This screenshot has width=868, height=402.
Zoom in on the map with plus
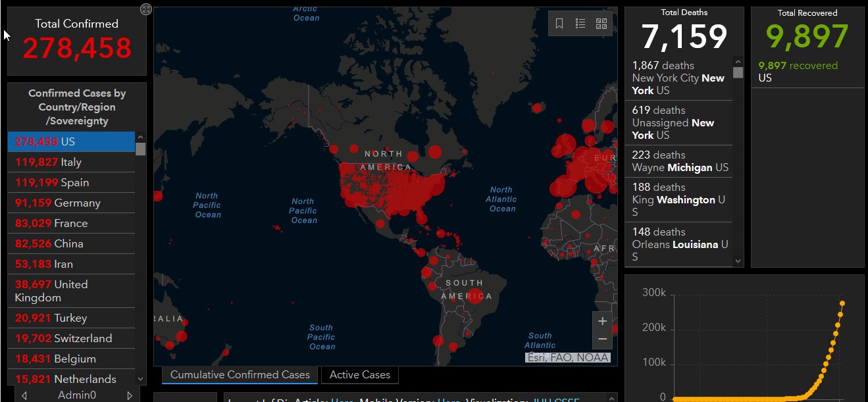pyautogui.click(x=602, y=322)
